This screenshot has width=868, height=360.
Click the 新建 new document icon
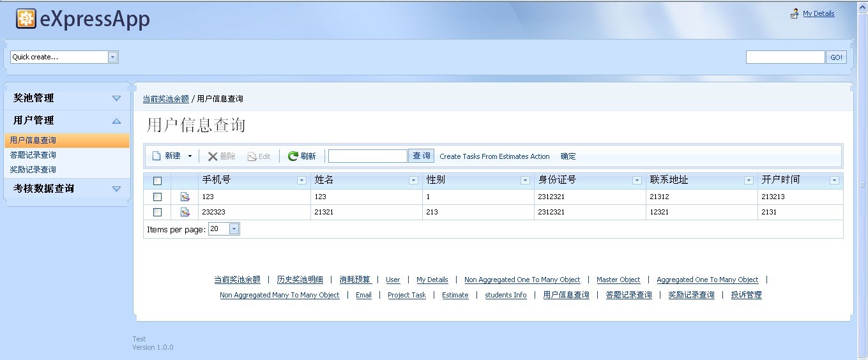coord(156,156)
